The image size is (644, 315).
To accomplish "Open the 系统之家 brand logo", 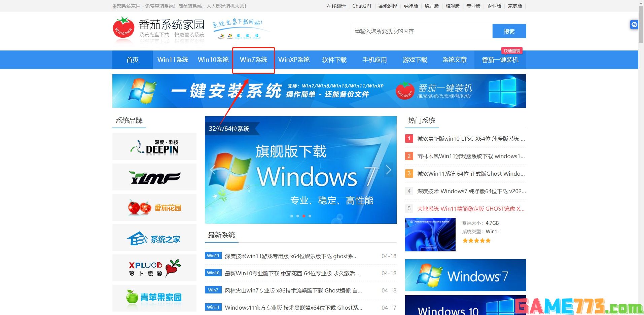I will tap(154, 238).
